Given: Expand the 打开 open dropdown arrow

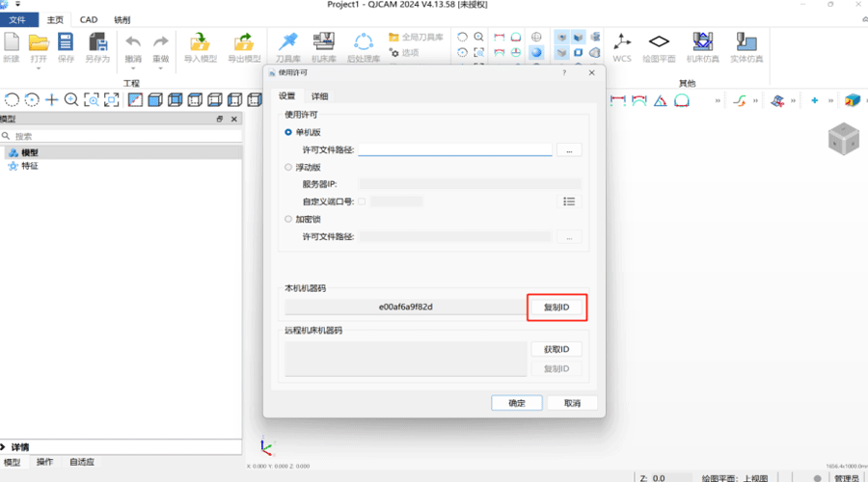Looking at the screenshot, I should (39, 68).
